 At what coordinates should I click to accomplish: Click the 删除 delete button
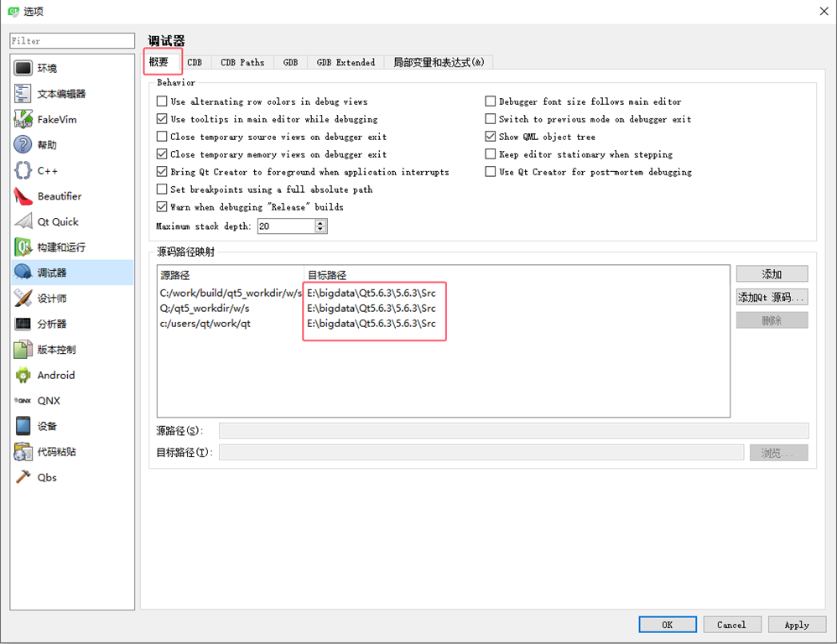click(772, 320)
